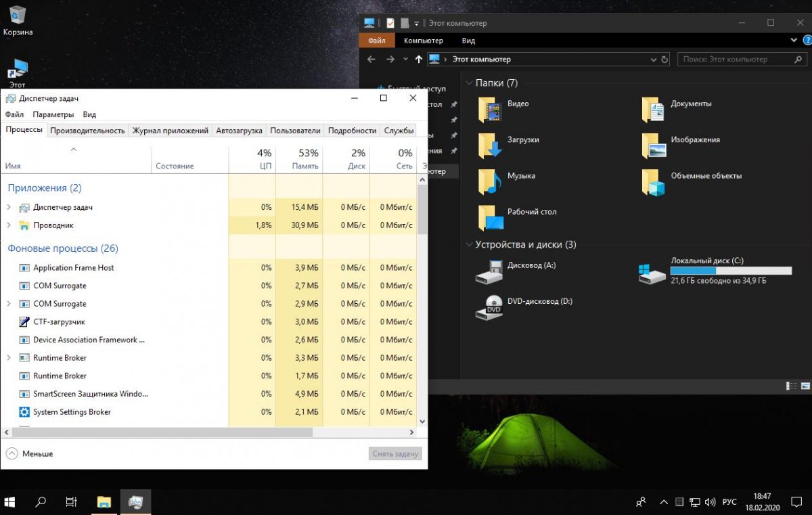Collapse the Папки (7) group

click(469, 83)
